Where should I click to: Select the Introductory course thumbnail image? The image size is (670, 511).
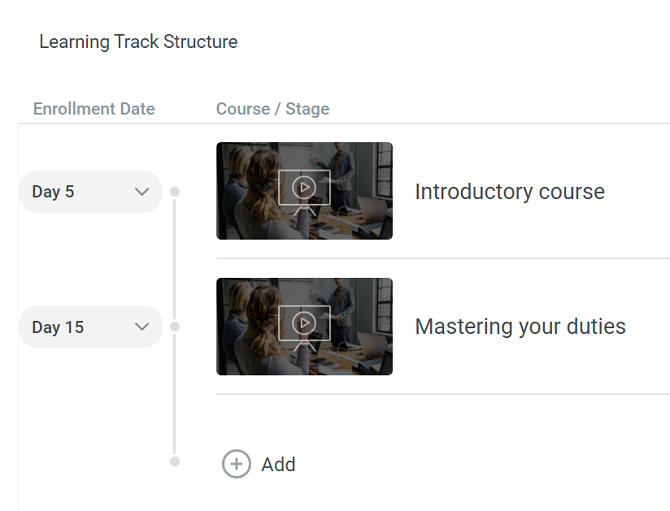click(304, 191)
